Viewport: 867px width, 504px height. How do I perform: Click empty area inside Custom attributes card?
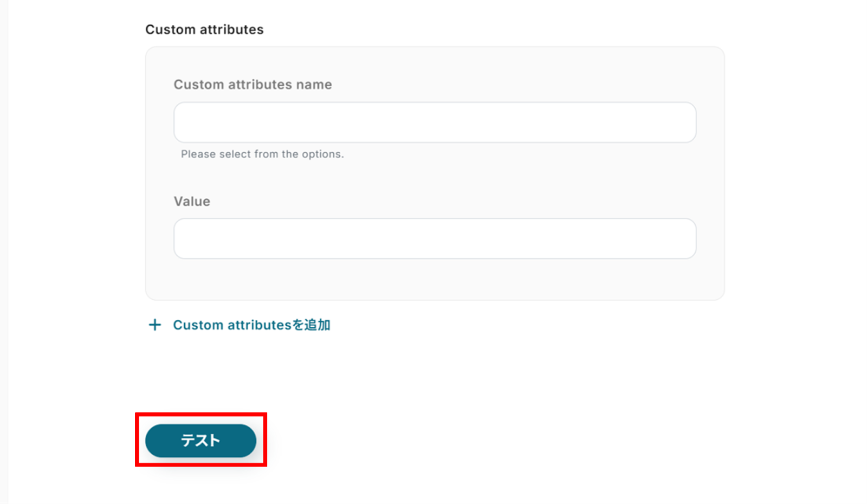coord(488,179)
